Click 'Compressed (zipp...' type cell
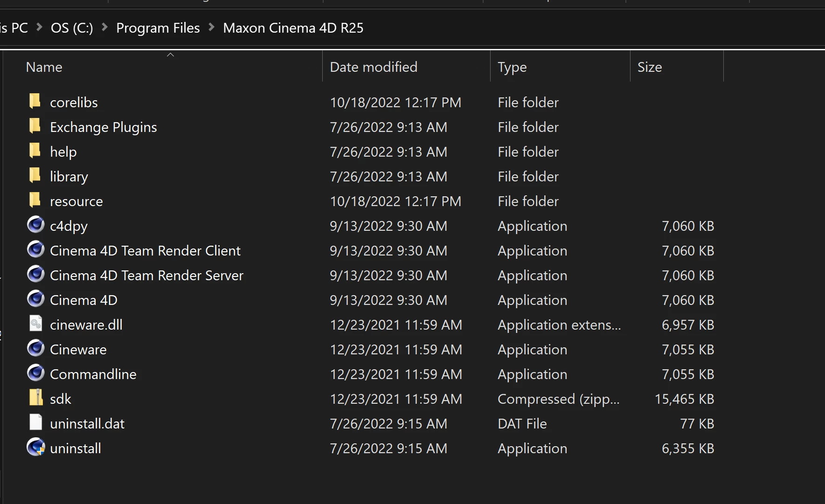The height and width of the screenshot is (504, 825). point(559,399)
